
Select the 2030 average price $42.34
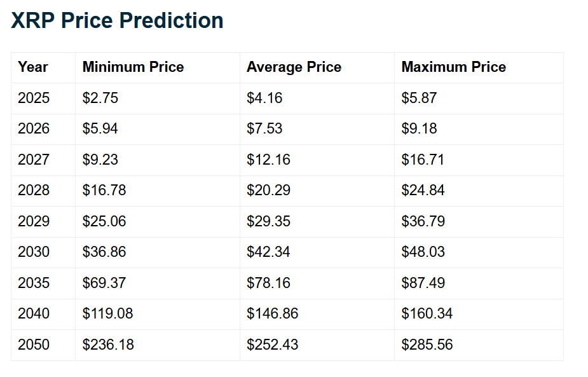[x=268, y=252]
